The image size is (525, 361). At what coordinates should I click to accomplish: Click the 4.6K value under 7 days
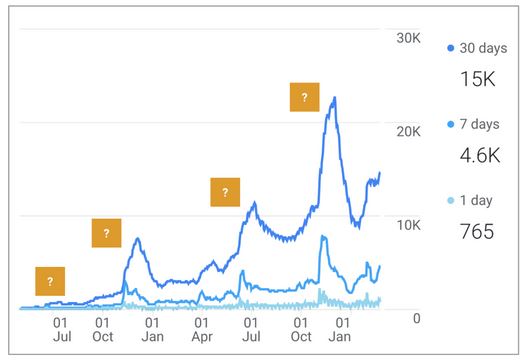tap(480, 155)
